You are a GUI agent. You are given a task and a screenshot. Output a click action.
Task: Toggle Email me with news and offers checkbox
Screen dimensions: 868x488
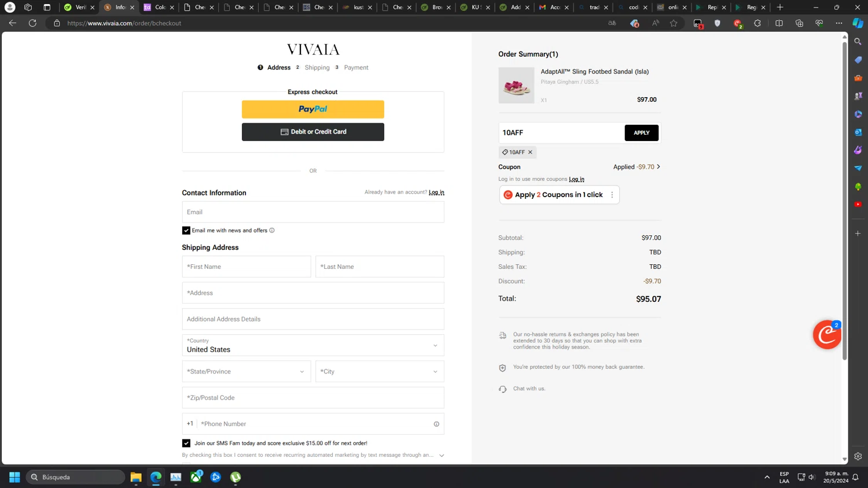186,230
